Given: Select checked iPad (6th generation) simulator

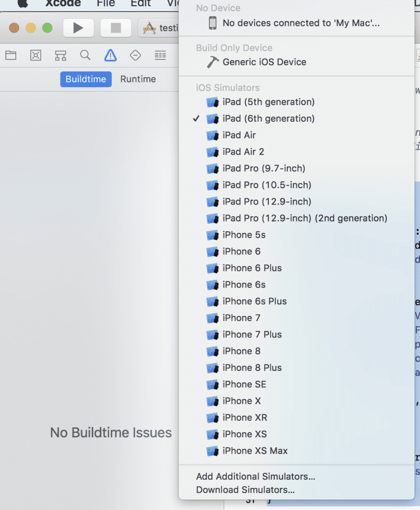Looking at the screenshot, I should [296, 119].
